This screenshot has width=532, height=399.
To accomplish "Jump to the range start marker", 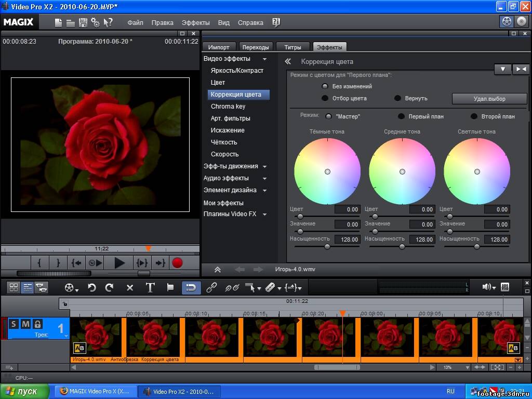I will pos(76,263).
